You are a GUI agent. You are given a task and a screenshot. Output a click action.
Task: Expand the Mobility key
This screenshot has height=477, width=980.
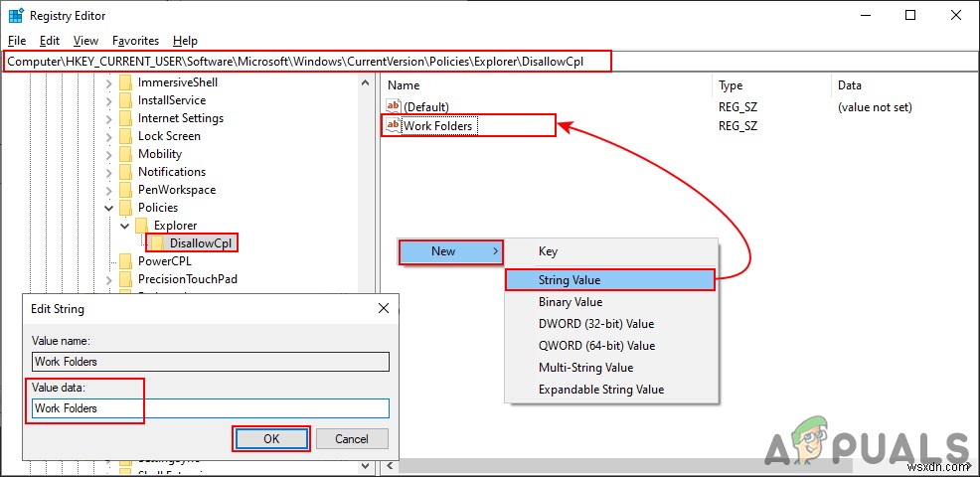[x=108, y=154]
